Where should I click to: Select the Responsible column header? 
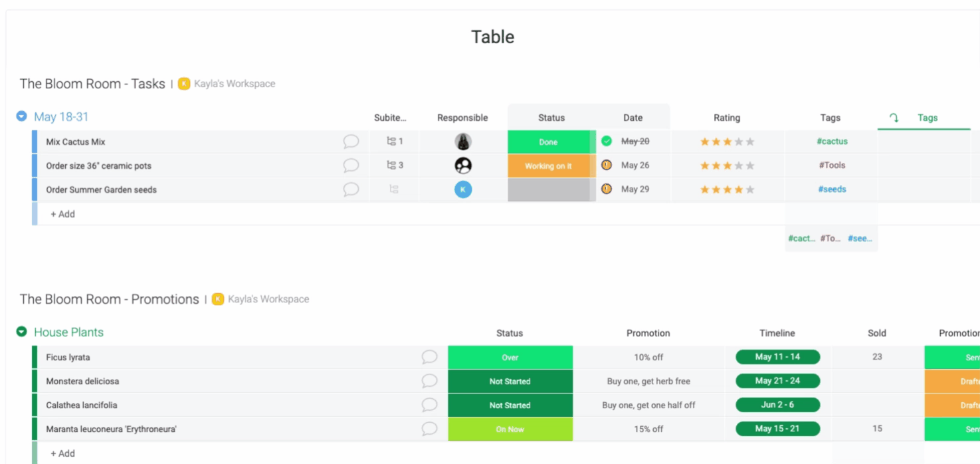click(x=462, y=118)
